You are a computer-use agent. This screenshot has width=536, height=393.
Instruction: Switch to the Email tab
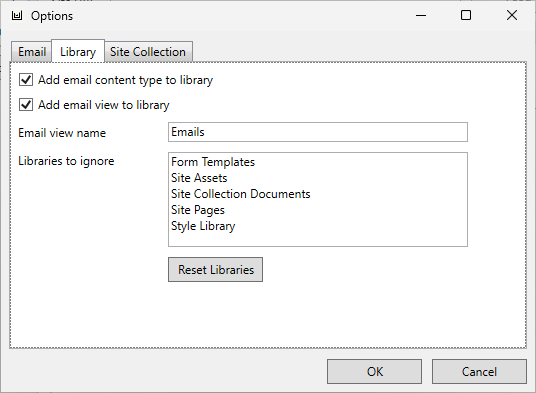pyautogui.click(x=32, y=52)
